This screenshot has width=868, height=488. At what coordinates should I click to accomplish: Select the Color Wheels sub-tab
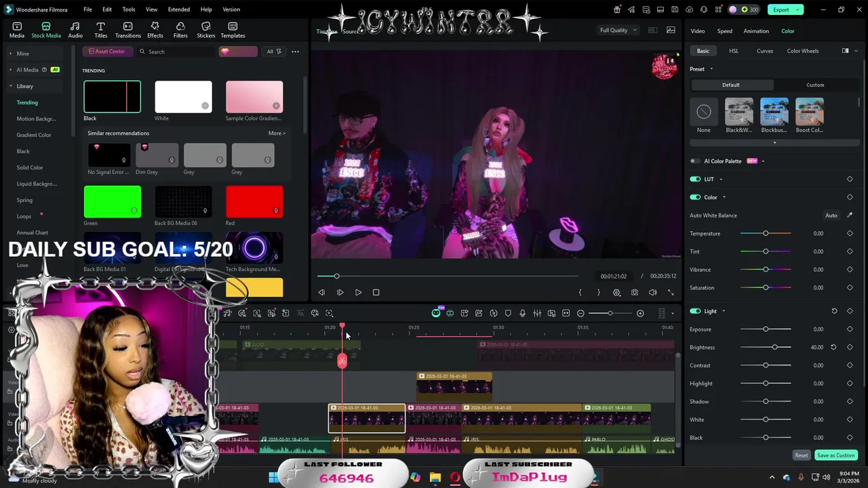[802, 51]
